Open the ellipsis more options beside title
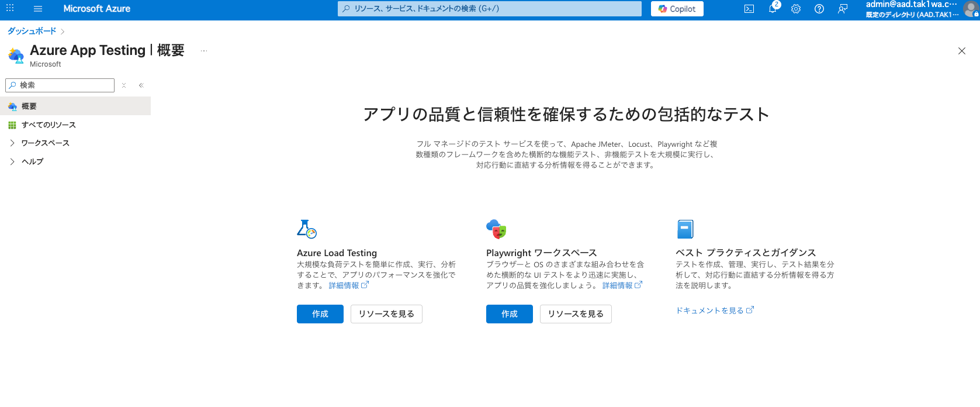 click(204, 51)
